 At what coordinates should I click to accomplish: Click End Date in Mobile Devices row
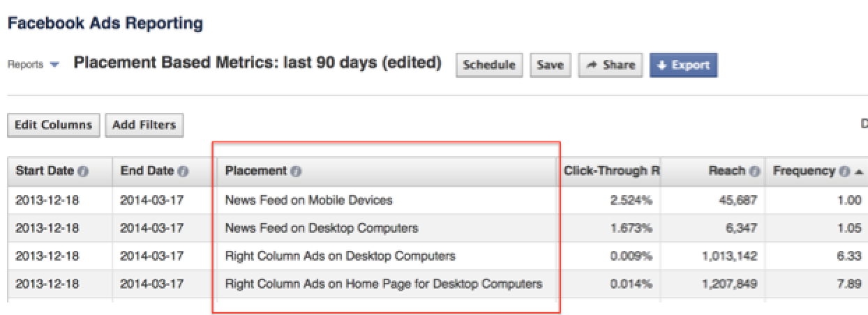click(152, 200)
